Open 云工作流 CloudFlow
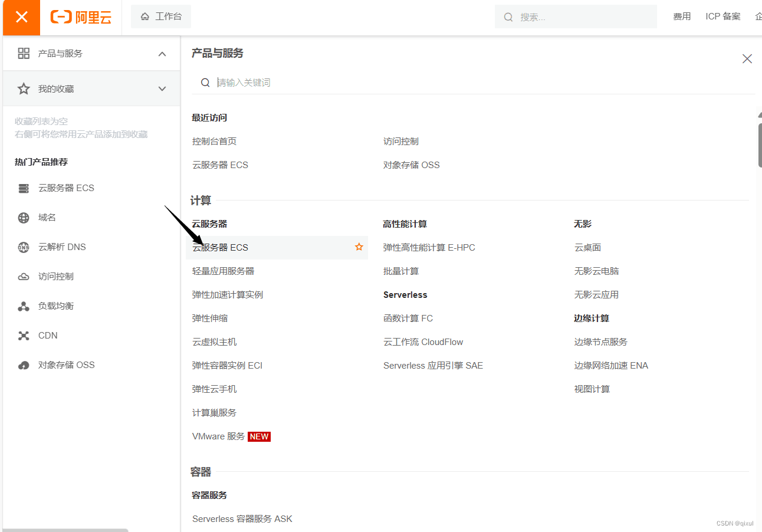 tap(423, 342)
